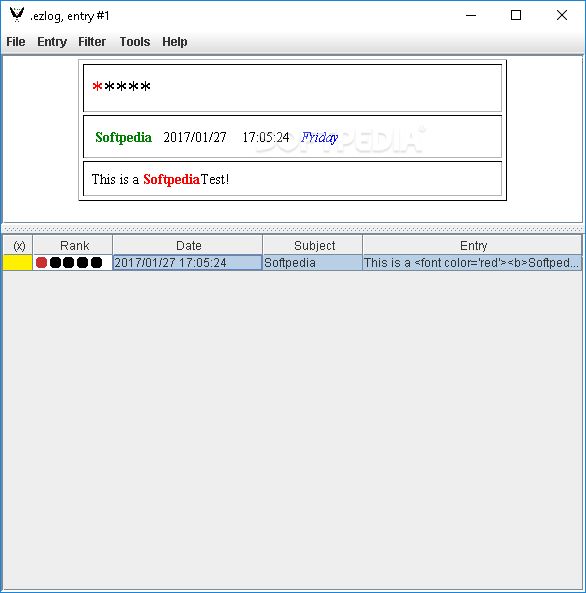Click the Entry column header
The width and height of the screenshot is (586, 593).
point(472,245)
